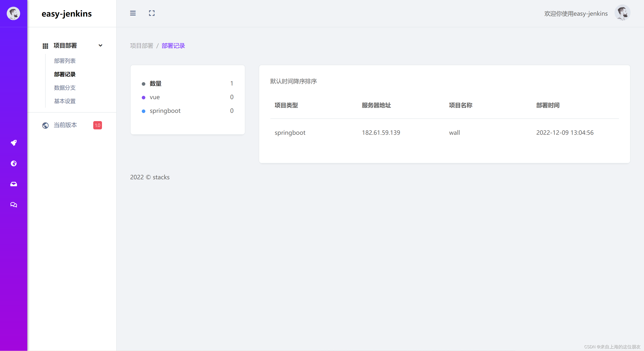
Task: Click the vue label in stats card
Action: (x=155, y=97)
